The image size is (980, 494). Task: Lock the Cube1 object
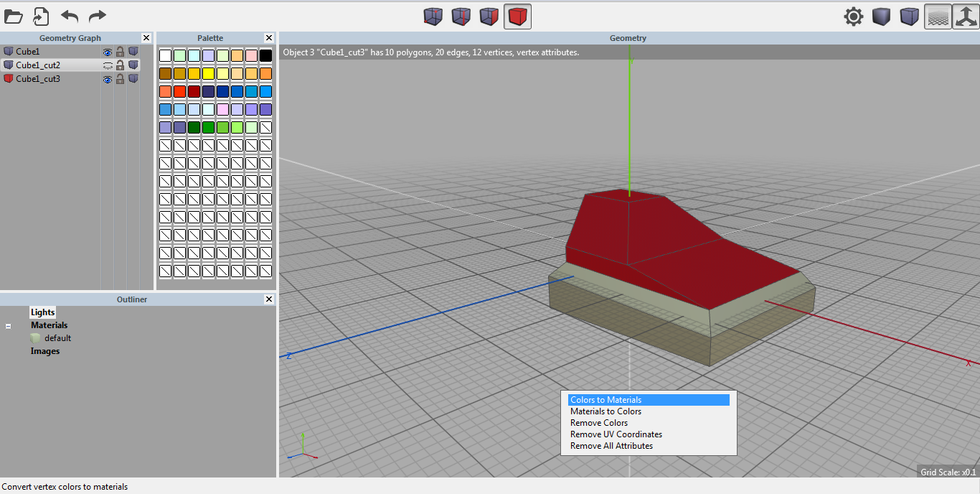point(121,52)
